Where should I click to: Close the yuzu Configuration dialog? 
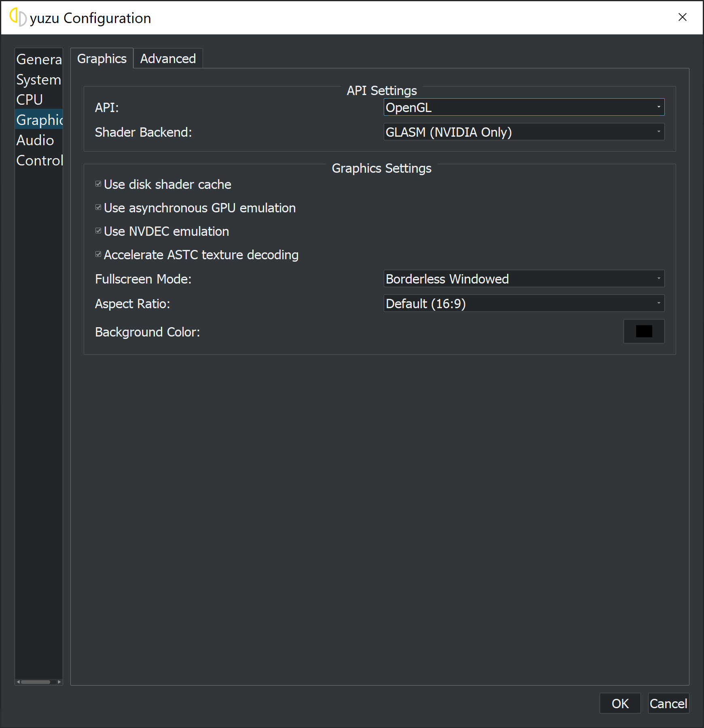tap(683, 17)
